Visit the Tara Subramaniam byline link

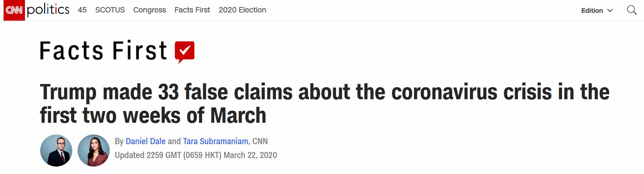(215, 141)
